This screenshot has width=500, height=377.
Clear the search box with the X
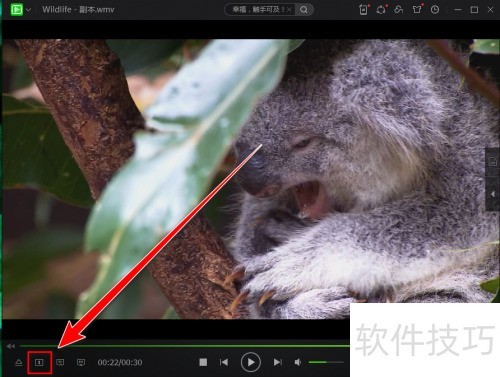click(x=289, y=10)
